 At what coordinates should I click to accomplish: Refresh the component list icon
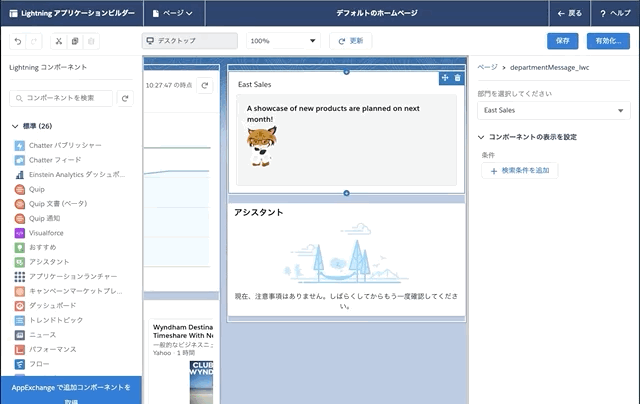point(125,98)
